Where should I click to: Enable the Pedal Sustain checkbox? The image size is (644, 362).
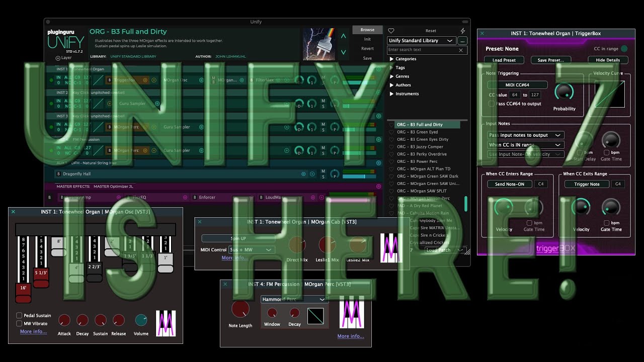click(x=19, y=316)
